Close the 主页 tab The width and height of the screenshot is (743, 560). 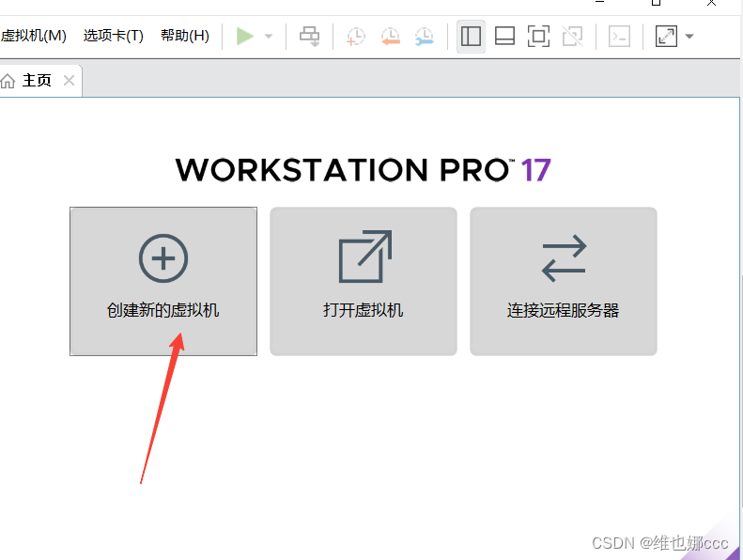tap(70, 81)
